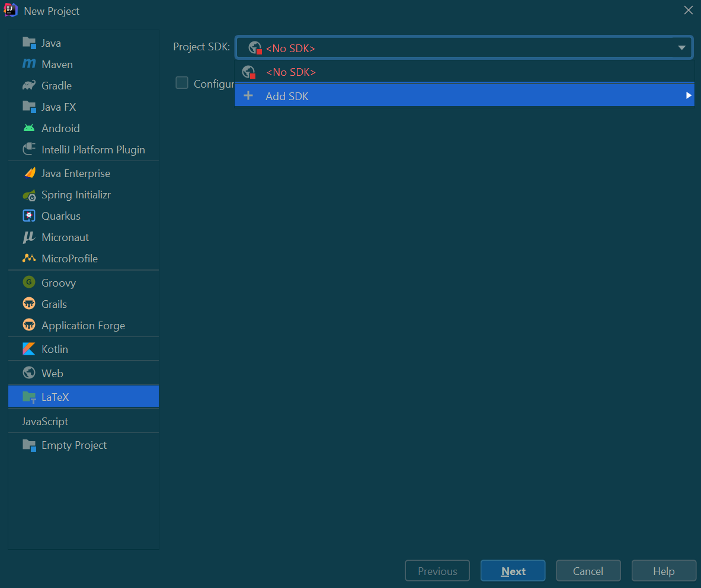Select JavaScript in the sidebar
This screenshot has width=701, height=588.
tap(45, 421)
